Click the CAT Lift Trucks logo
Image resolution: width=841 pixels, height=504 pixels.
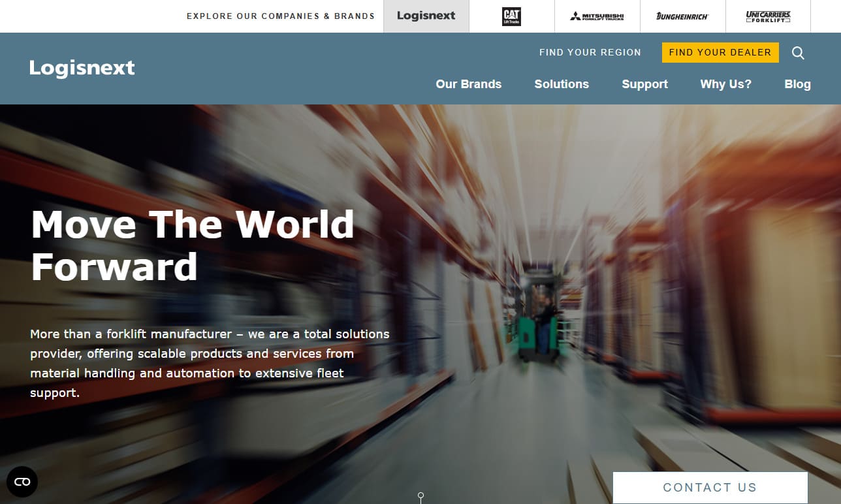click(511, 16)
